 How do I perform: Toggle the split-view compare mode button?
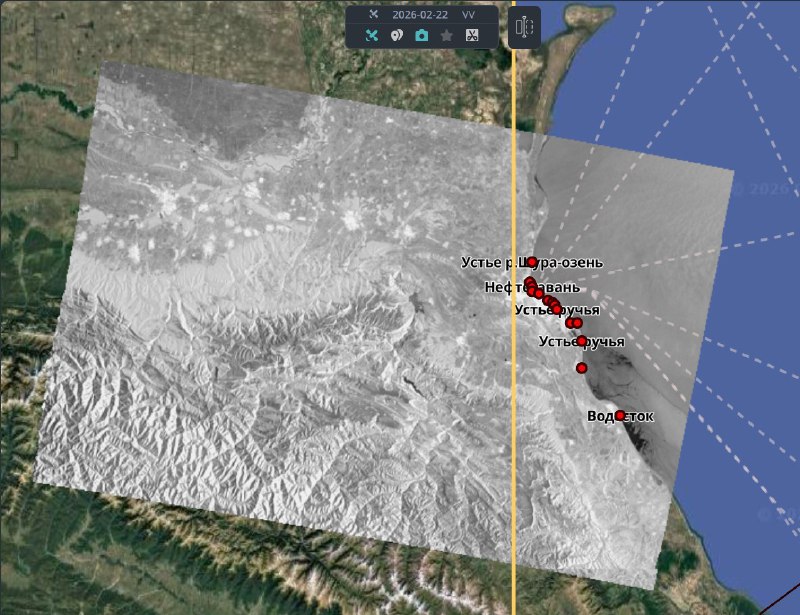524,28
